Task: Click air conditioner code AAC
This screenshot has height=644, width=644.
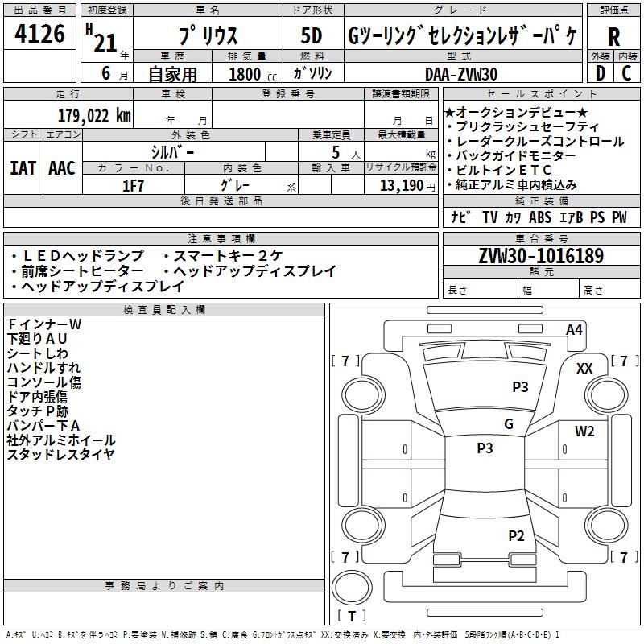Action: [x=62, y=168]
